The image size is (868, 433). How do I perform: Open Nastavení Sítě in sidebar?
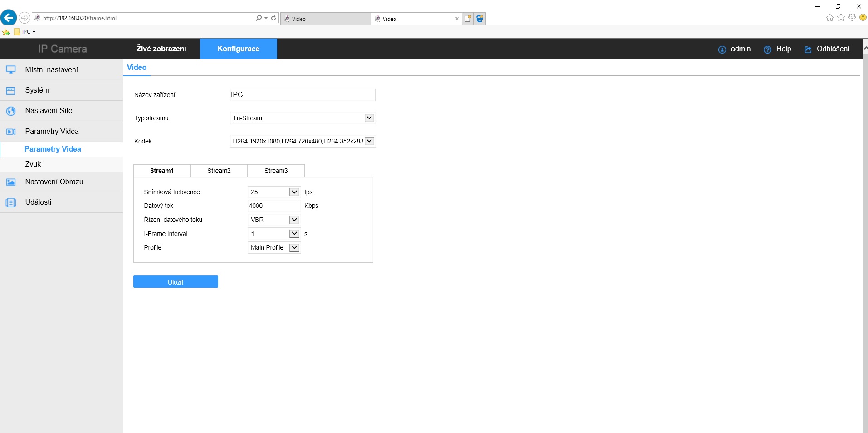61,111
